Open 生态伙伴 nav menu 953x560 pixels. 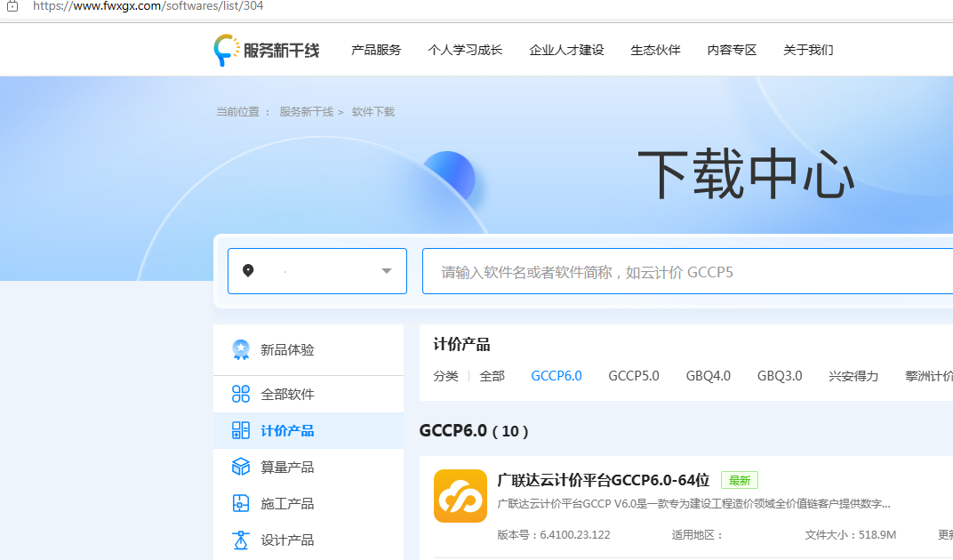pyautogui.click(x=655, y=50)
